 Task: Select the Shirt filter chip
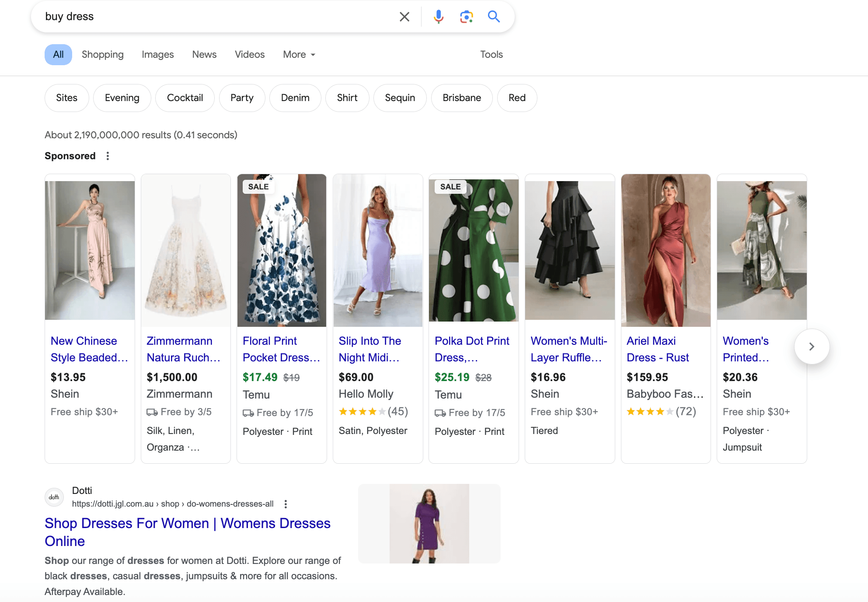click(x=347, y=98)
